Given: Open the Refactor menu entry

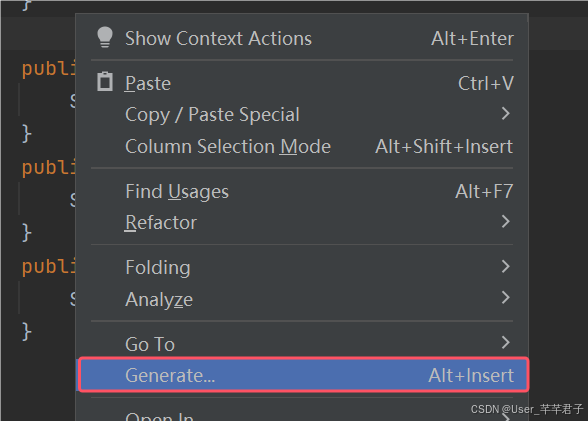Looking at the screenshot, I should (x=302, y=222).
